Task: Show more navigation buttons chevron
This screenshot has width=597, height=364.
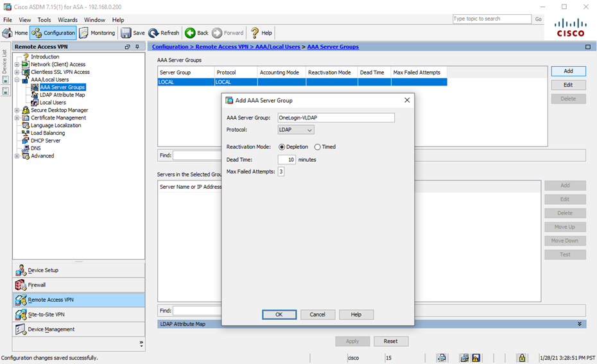Action: 141,343
